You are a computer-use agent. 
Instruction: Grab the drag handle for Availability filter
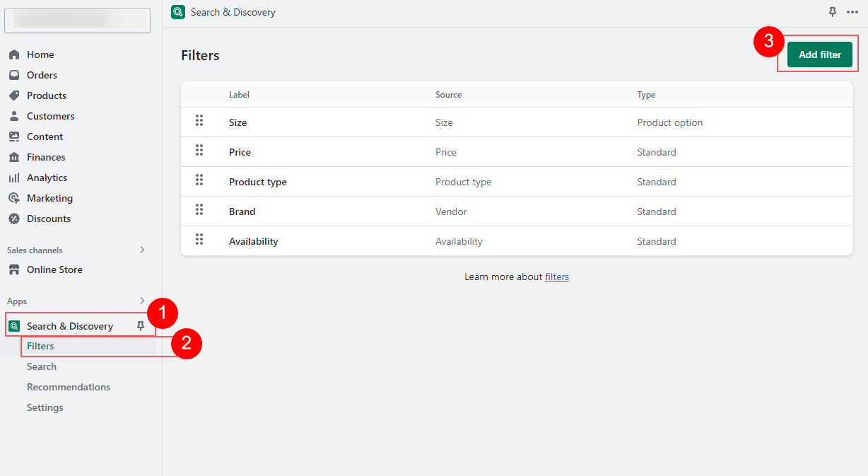pos(199,240)
